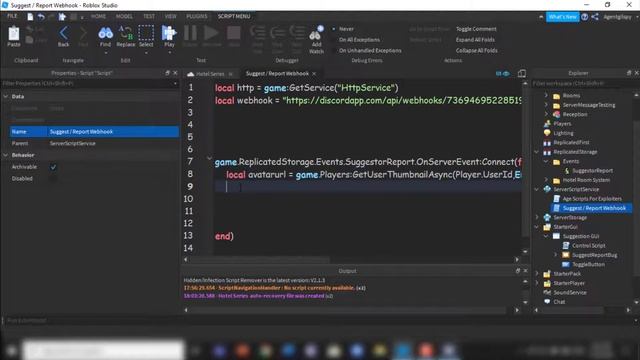640x360 pixels.
Task: Switch to the TEST ribbon tab
Action: [149, 16]
